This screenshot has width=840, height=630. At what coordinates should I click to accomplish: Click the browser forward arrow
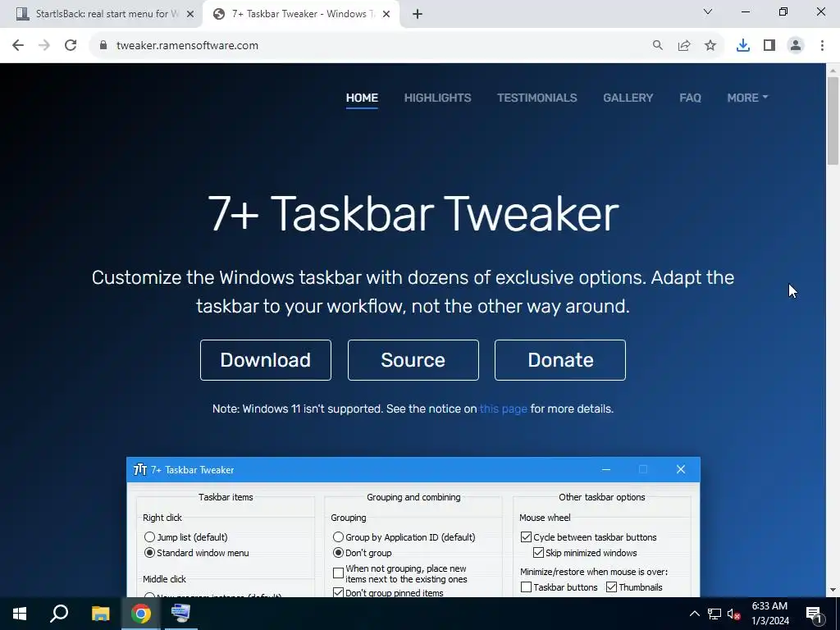[x=44, y=46]
